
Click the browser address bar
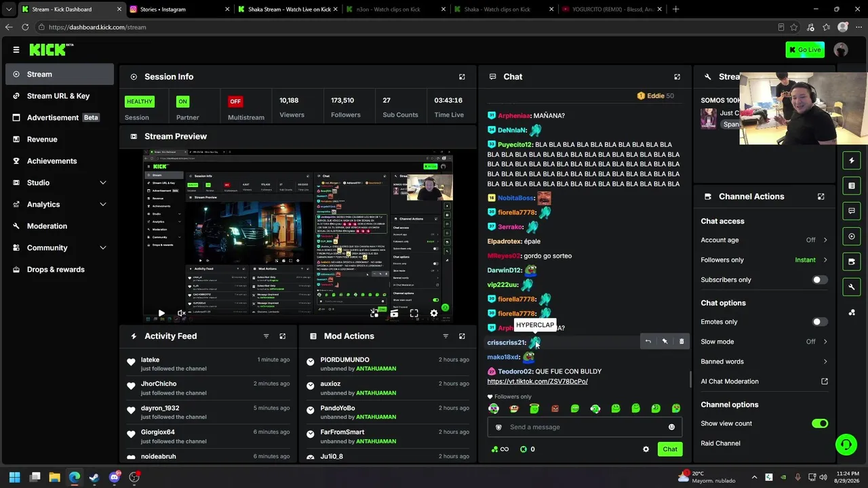(407, 27)
